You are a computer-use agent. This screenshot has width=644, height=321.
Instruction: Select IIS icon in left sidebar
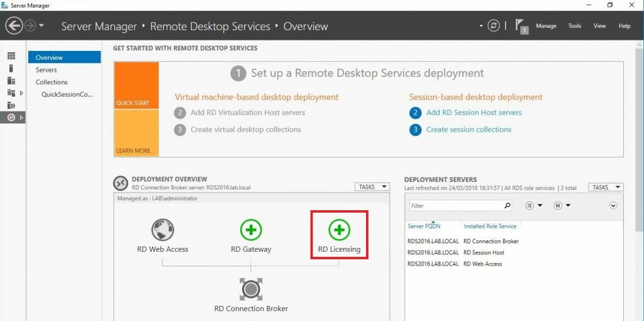point(11,105)
